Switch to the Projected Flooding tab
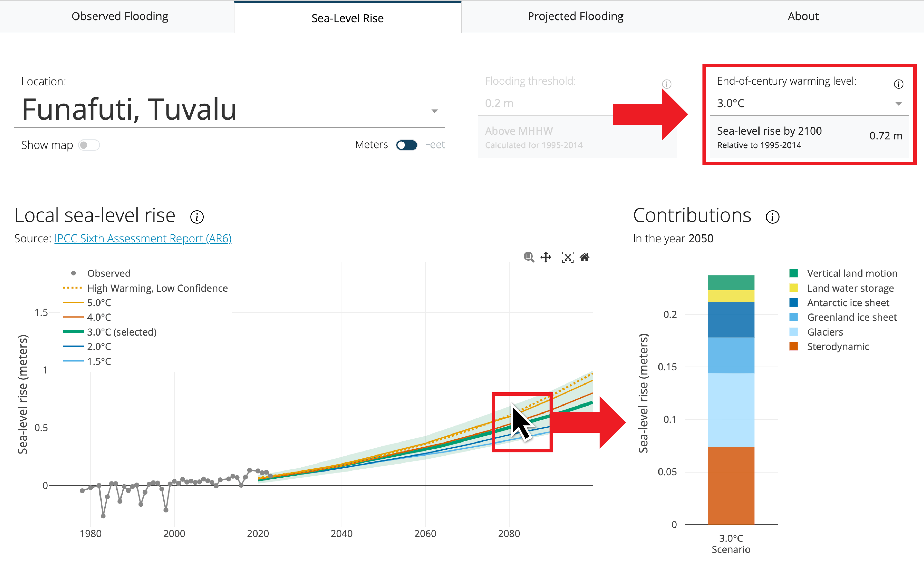The image size is (924, 584). tap(575, 16)
